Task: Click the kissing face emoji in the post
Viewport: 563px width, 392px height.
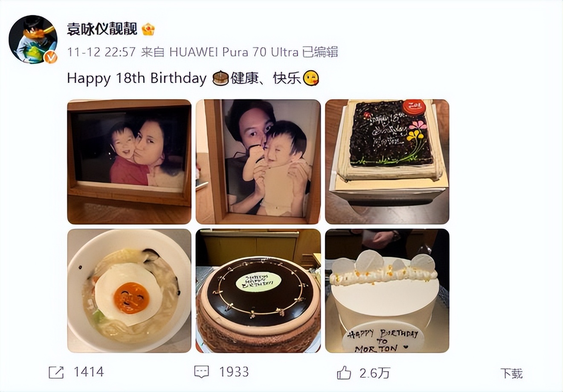Action: pos(311,78)
